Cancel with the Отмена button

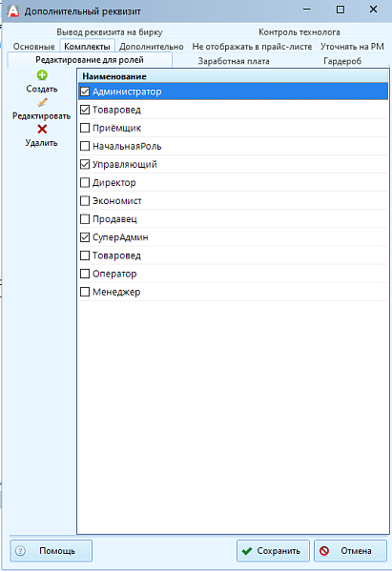(350, 551)
